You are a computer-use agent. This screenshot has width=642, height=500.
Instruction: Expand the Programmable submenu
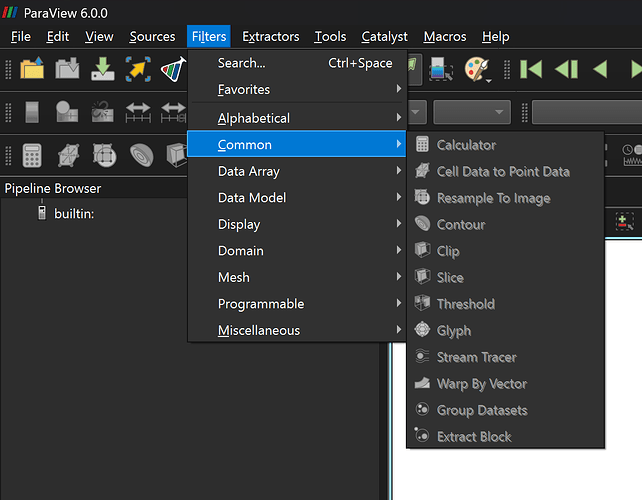(297, 304)
